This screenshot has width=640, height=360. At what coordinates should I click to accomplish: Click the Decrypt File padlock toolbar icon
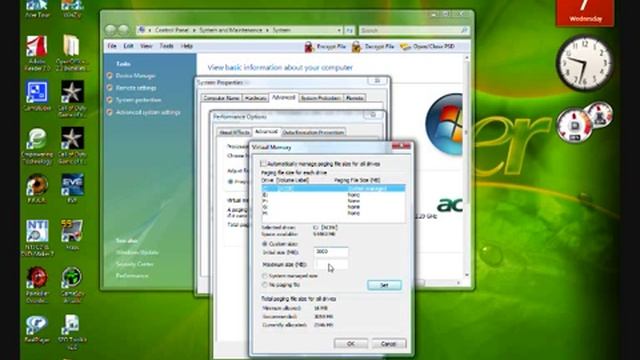[x=356, y=47]
